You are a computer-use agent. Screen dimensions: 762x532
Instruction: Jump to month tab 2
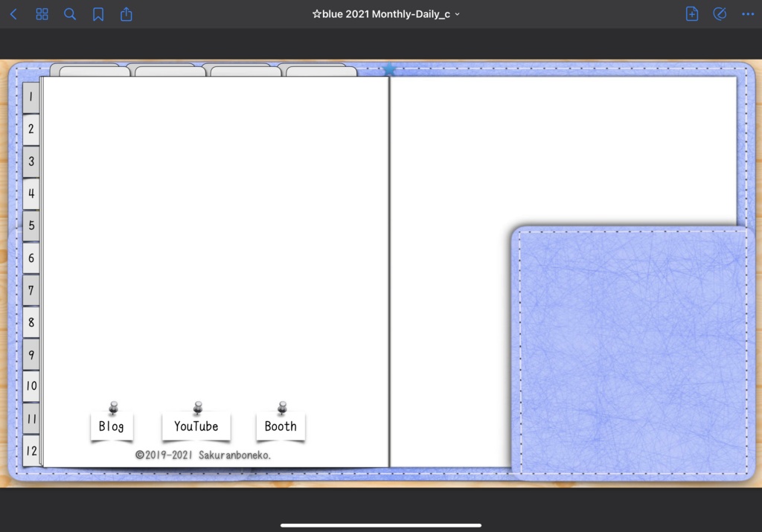pyautogui.click(x=31, y=129)
